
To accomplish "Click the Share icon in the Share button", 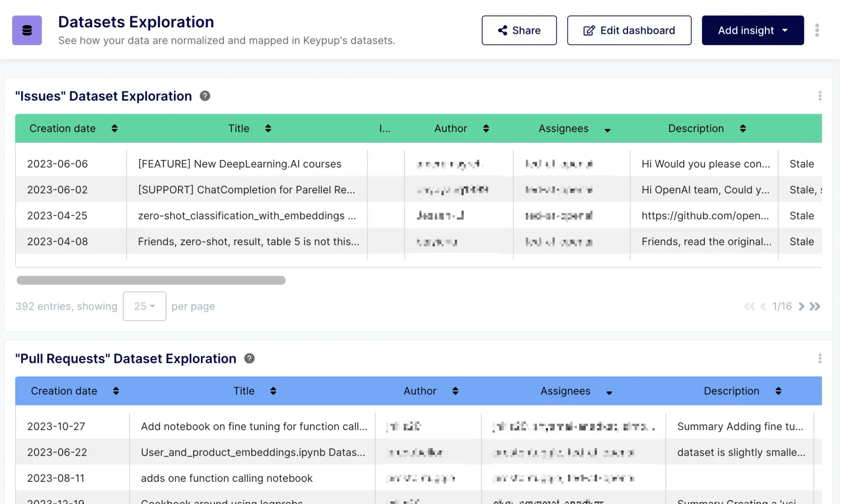I will pyautogui.click(x=502, y=30).
